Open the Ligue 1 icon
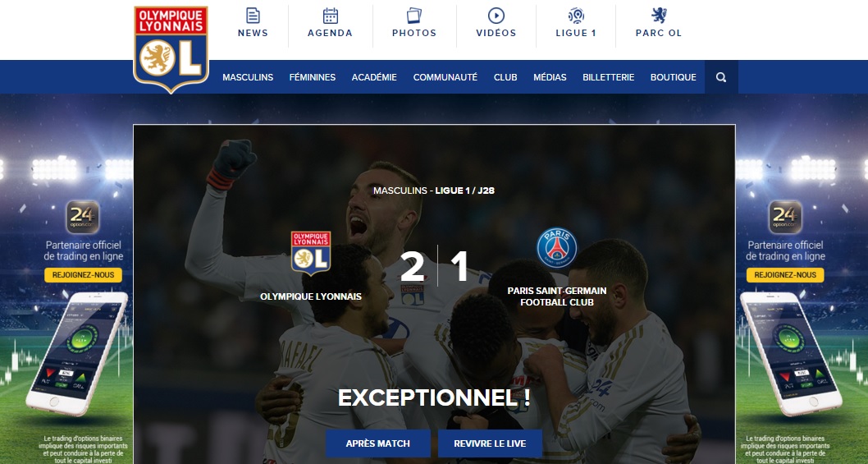 pos(576,16)
